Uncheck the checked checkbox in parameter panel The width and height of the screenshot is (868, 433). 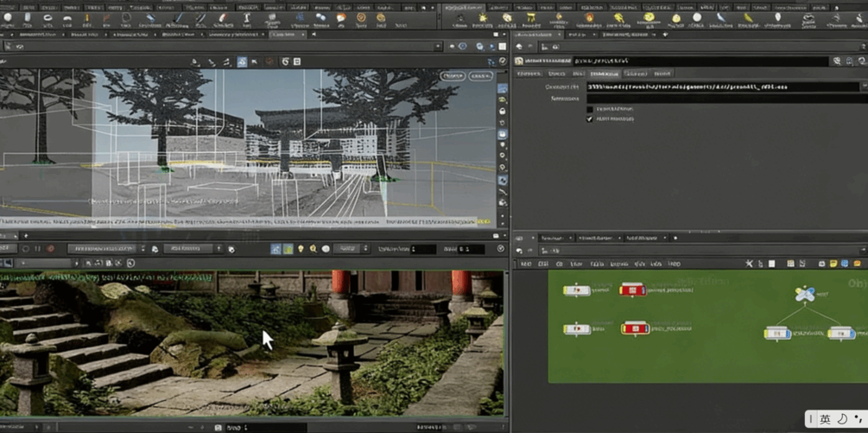tap(590, 118)
